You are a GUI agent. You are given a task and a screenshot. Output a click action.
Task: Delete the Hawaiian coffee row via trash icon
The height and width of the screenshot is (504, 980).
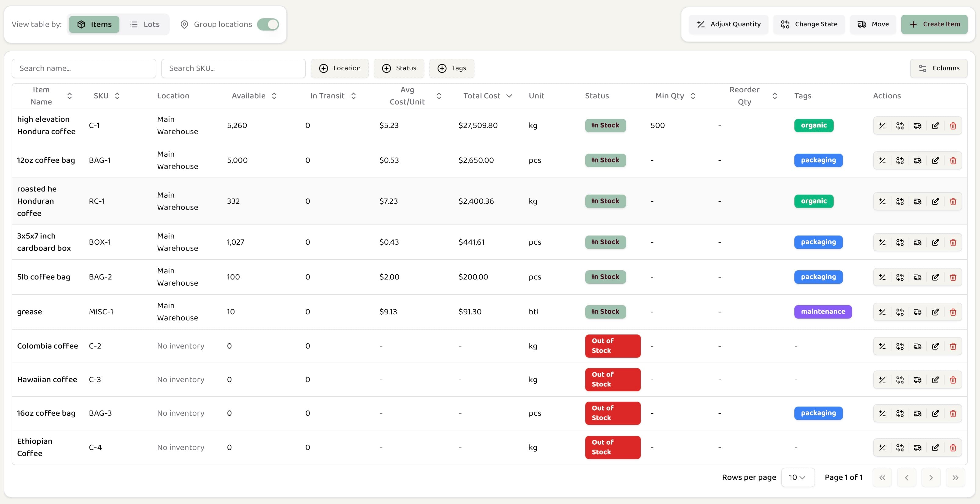coord(953,379)
